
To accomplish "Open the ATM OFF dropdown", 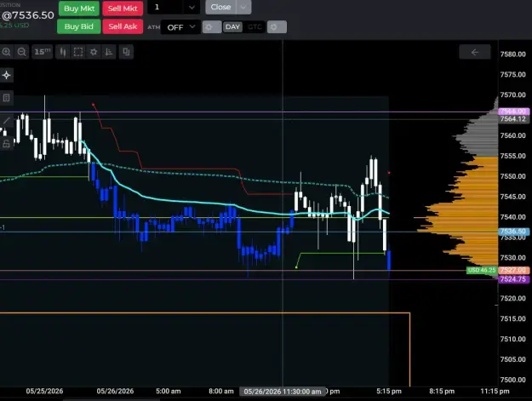I will coord(180,27).
